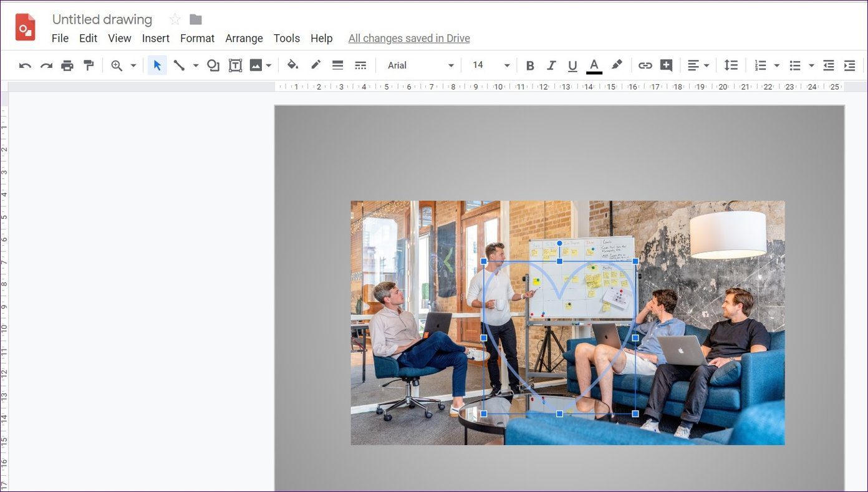Open the Fill color bucket

pyautogui.click(x=292, y=65)
